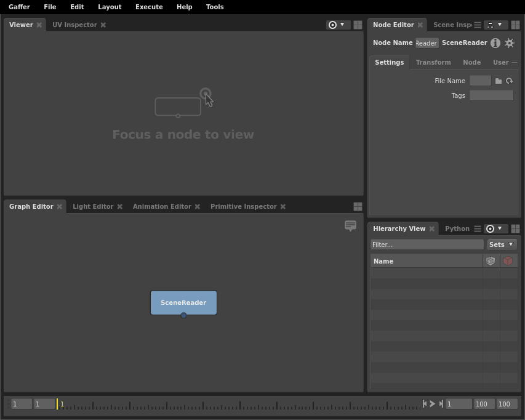The image size is (525, 420).
Task: Open the Layout menu
Action: (x=110, y=7)
